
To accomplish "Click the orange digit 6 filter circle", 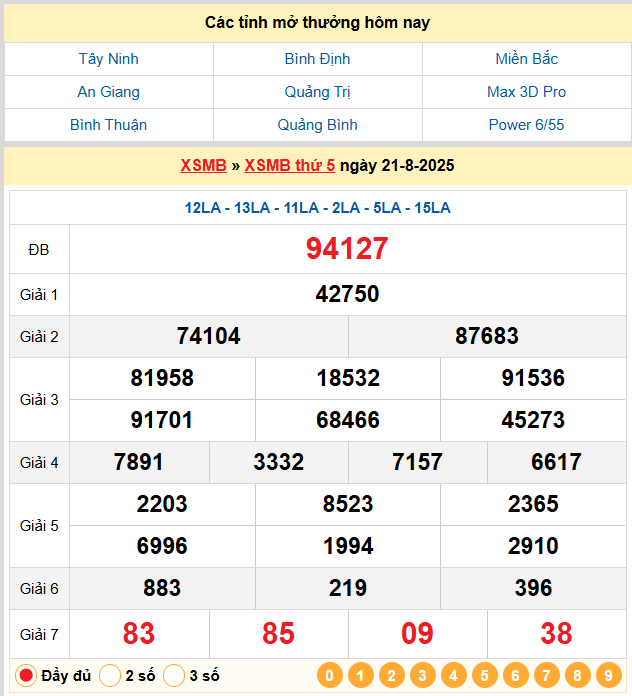I will click(x=515, y=676).
